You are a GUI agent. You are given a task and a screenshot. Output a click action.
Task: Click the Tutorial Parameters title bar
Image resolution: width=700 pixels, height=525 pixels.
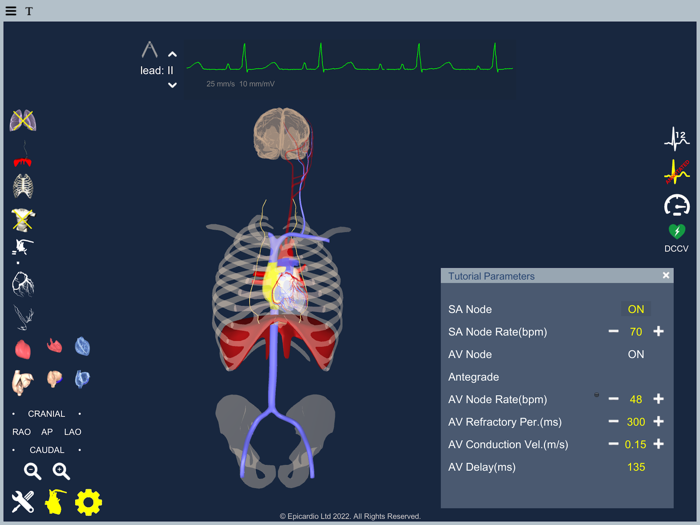click(557, 276)
